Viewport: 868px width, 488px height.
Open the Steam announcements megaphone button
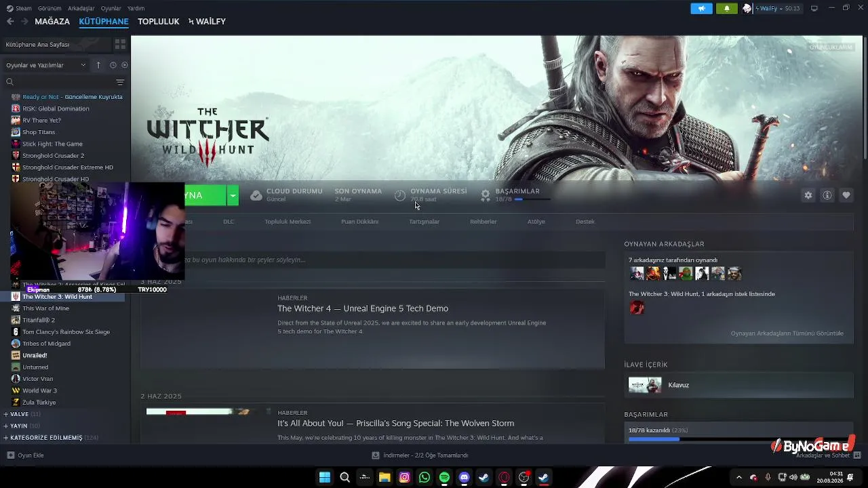[x=701, y=8]
